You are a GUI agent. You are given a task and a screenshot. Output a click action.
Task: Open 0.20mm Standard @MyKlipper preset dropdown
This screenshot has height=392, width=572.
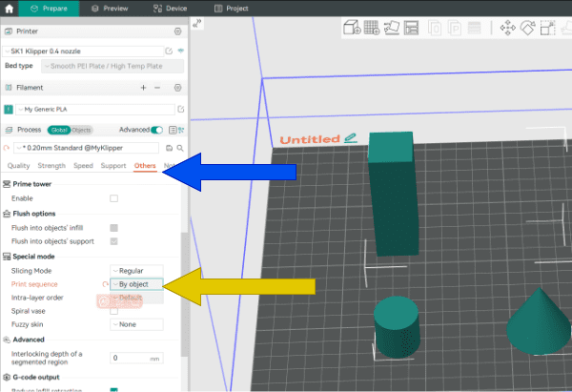click(x=87, y=148)
